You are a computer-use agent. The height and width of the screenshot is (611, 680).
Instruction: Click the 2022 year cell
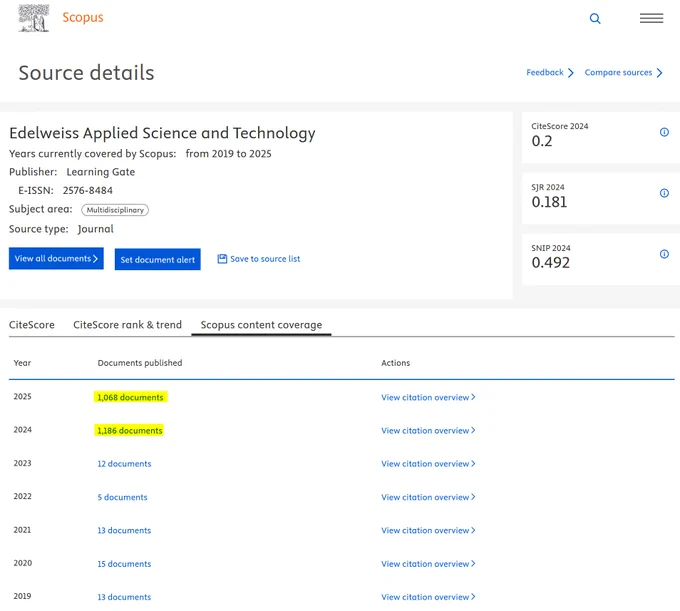coord(23,496)
